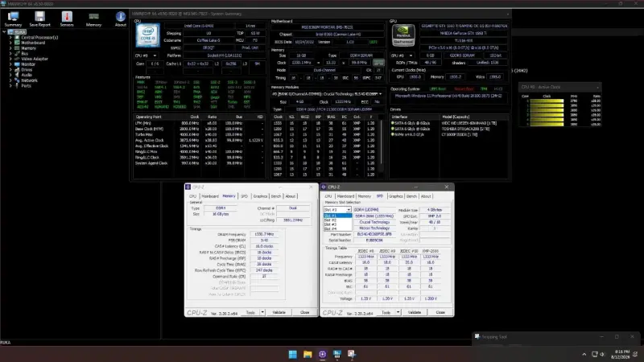Switch to SPD tab in CPU-Z Memory window
644x362 pixels.
(245, 196)
